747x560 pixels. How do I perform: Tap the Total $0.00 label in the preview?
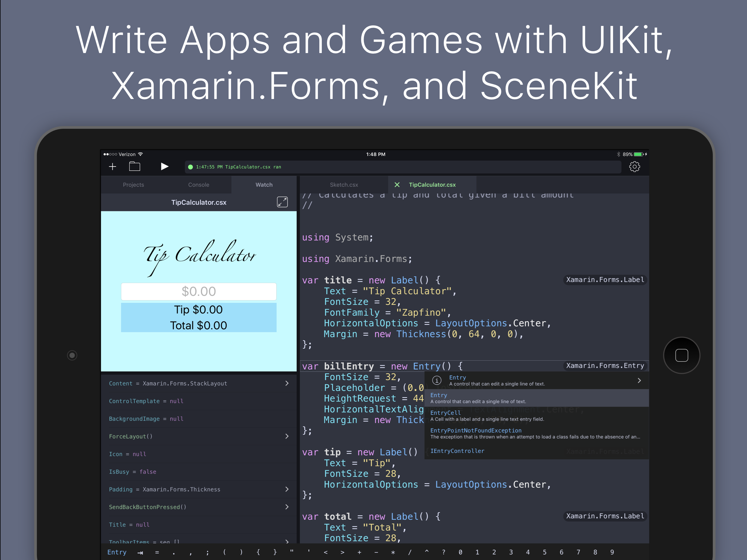(x=199, y=326)
